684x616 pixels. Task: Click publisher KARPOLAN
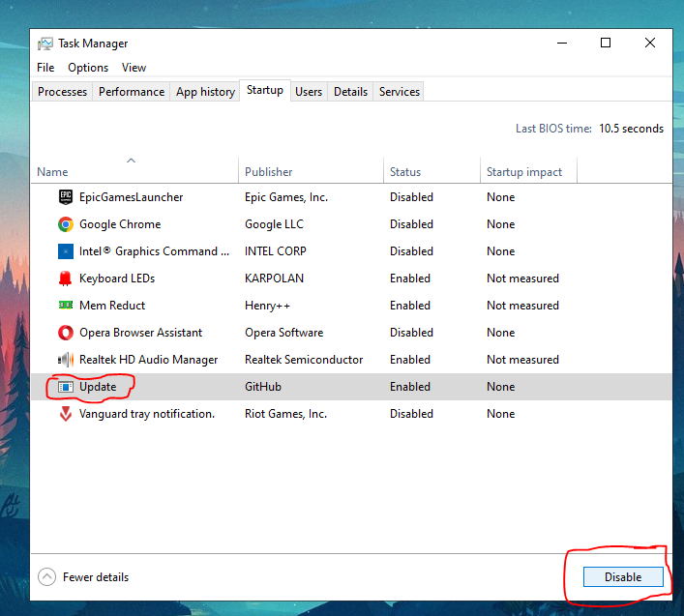coord(274,279)
